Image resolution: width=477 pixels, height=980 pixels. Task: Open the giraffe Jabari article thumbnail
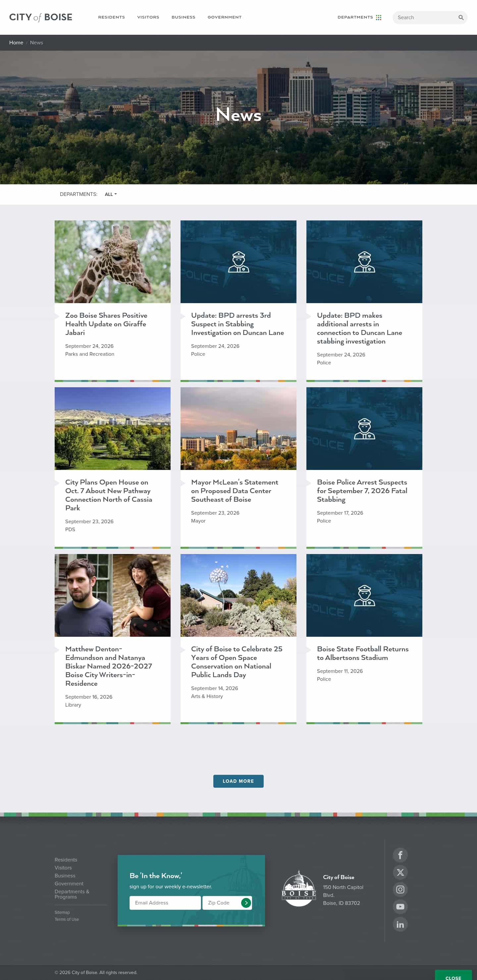[x=113, y=262]
